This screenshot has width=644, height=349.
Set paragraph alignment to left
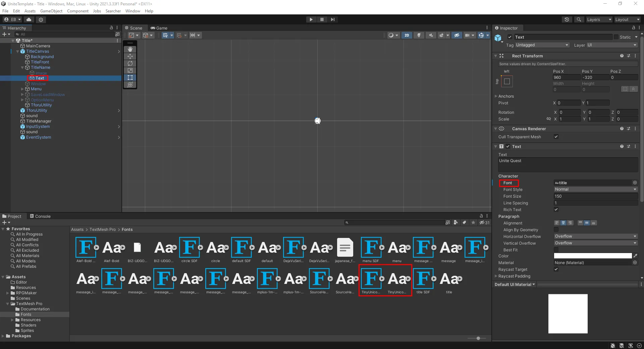(557, 223)
